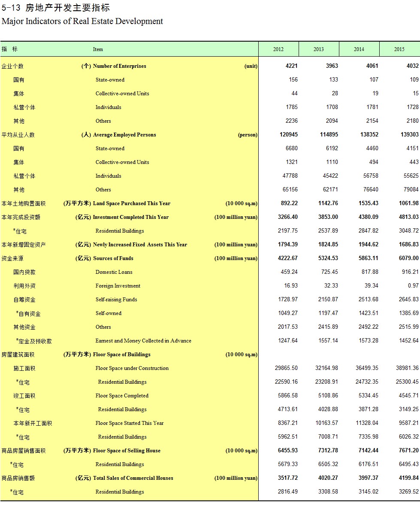Select the '指 标' header cell
Viewport: 420px width, 515px height.
click(9, 49)
